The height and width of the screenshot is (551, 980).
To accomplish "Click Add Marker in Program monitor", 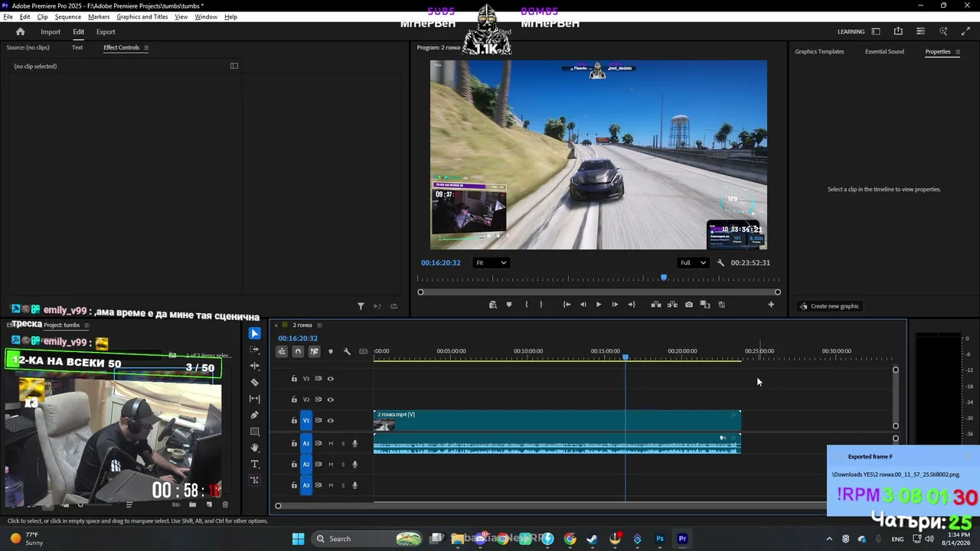I will pos(509,305).
